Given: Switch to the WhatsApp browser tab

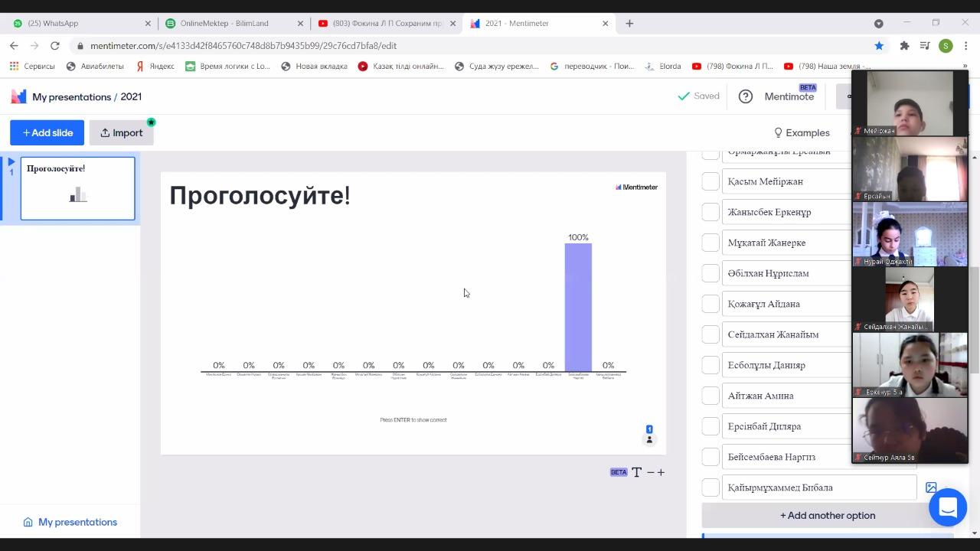Looking at the screenshot, I should [x=77, y=23].
